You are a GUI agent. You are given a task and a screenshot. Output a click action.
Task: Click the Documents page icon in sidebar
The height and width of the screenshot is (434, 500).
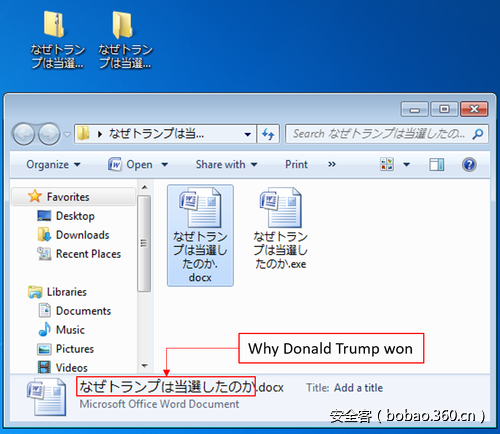point(44,311)
